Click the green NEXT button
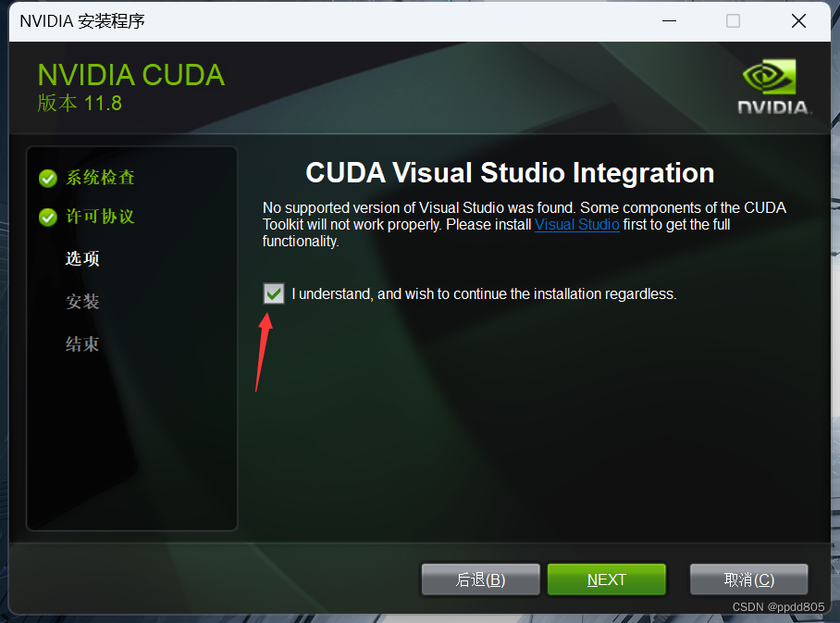The height and width of the screenshot is (623, 840). point(607,579)
